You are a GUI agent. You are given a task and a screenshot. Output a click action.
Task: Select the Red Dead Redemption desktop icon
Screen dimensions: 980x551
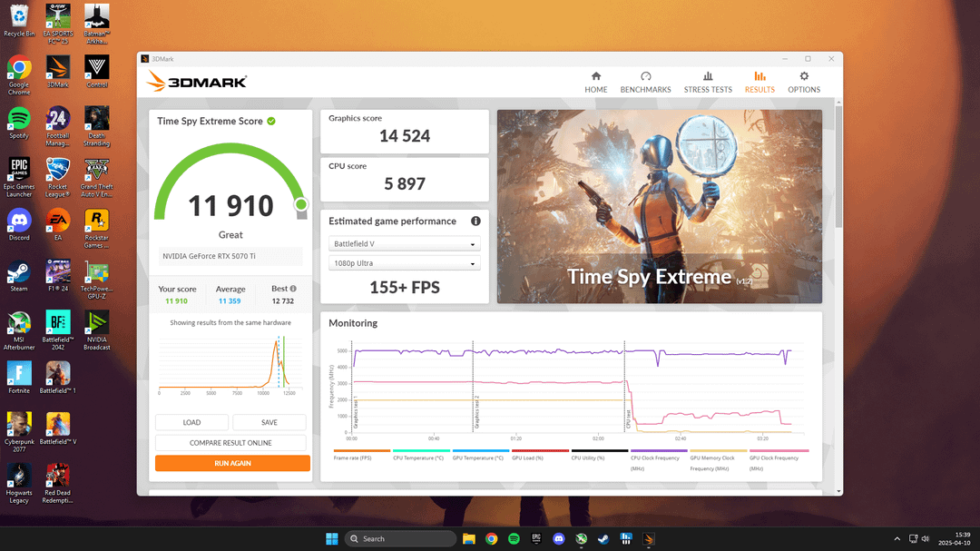57,483
